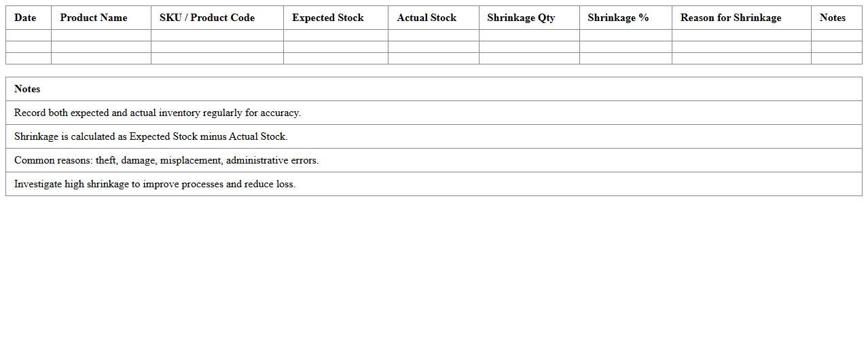The height and width of the screenshot is (340, 868).
Task: Select the middle empty cell under Actual Stock
Action: (433, 47)
